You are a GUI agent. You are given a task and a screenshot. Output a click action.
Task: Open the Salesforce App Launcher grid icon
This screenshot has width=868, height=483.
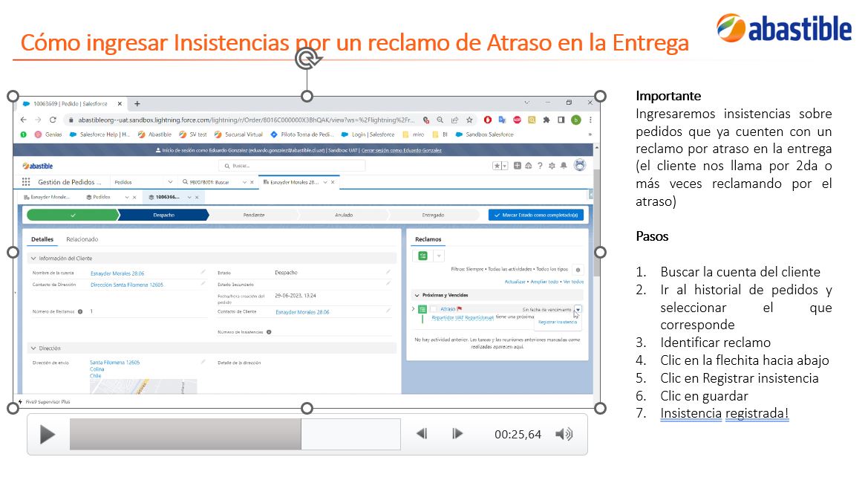[x=26, y=181]
